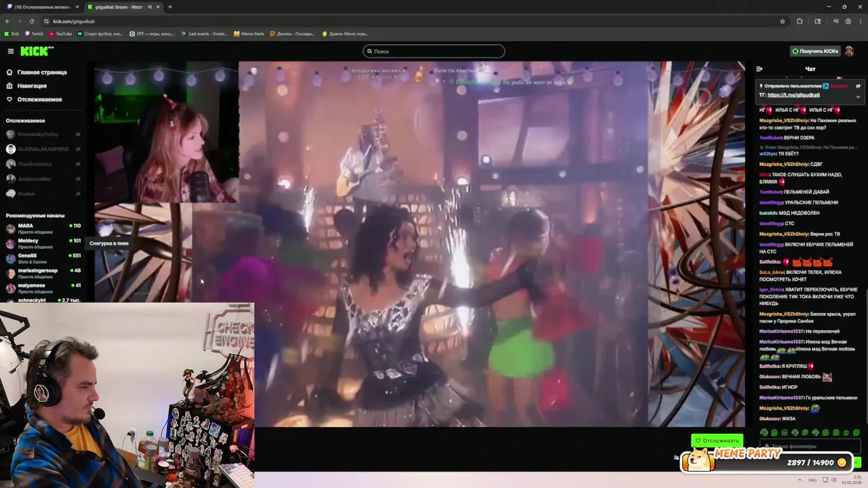The width and height of the screenshot is (868, 488).
Task: Go forward in browser history
Action: [19, 21]
